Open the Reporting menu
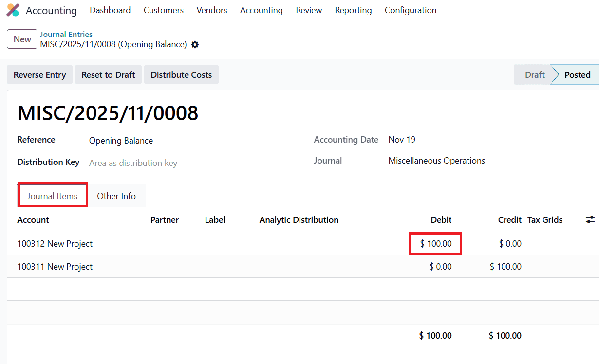The height and width of the screenshot is (364, 599). (353, 10)
